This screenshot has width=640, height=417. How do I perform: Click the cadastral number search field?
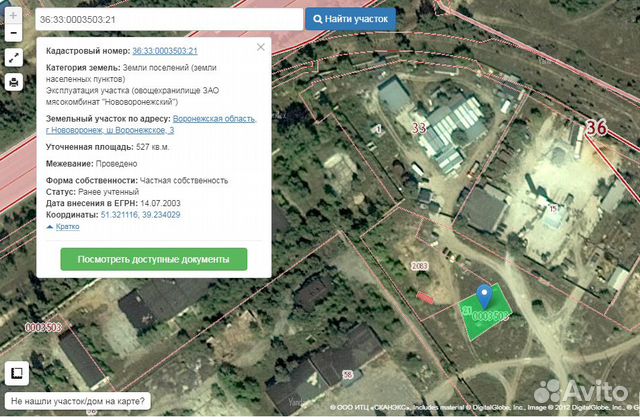click(x=167, y=18)
